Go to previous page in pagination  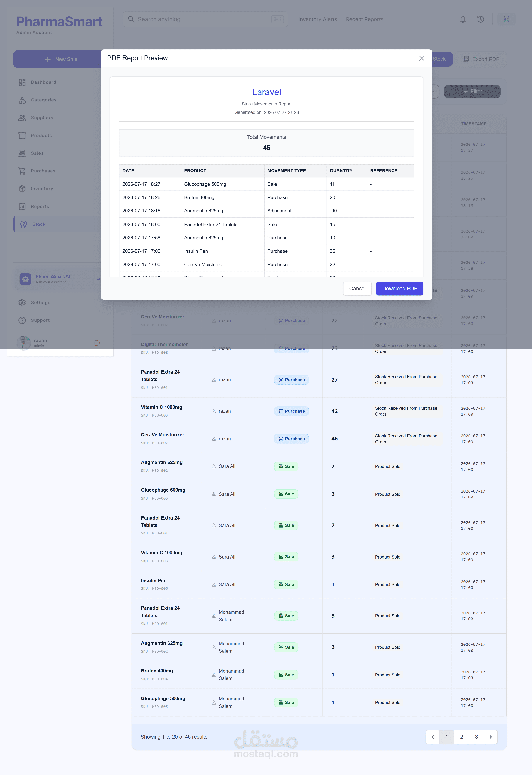pos(433,737)
